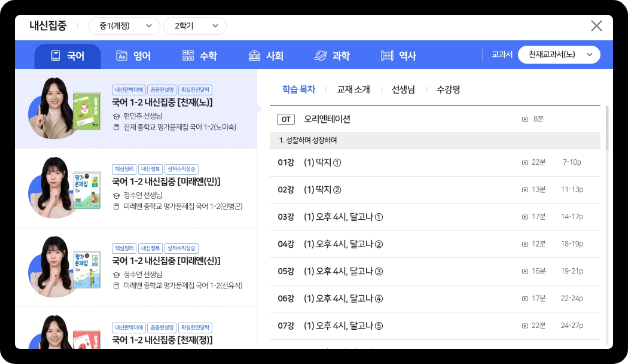Image resolution: width=628 pixels, height=364 pixels.
Task: Click the 8분 duration of 오리엔테이션
Action: 538,119
